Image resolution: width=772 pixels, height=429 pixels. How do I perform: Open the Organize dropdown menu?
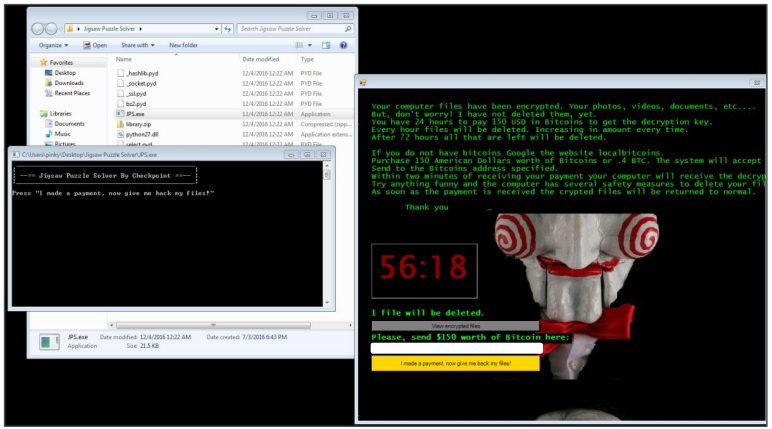pos(54,45)
